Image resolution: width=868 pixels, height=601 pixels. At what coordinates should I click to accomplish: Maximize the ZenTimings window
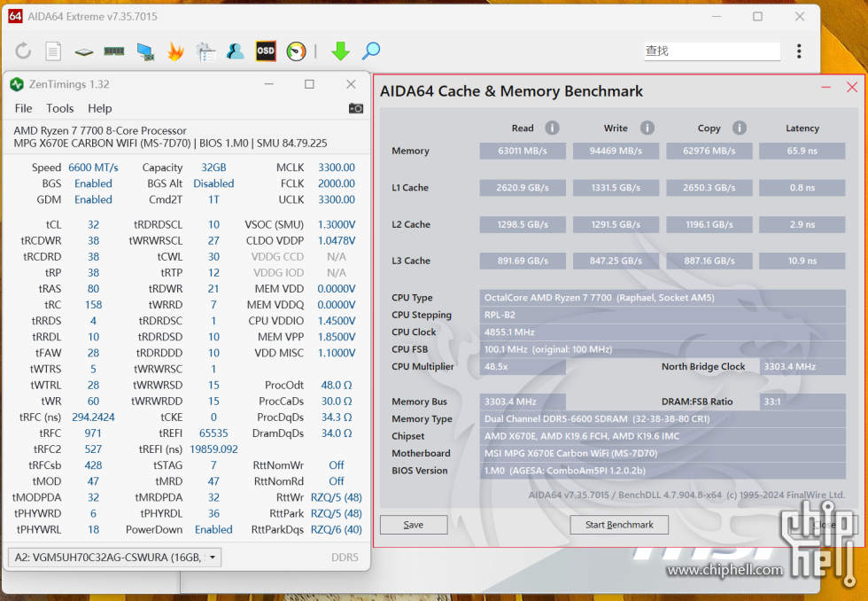309,84
